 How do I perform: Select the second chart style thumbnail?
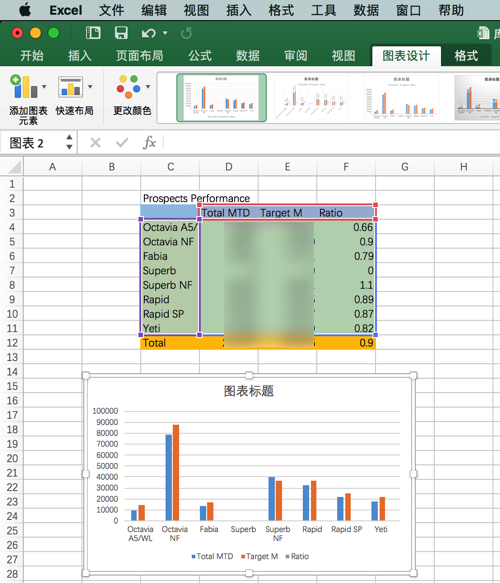[311, 97]
